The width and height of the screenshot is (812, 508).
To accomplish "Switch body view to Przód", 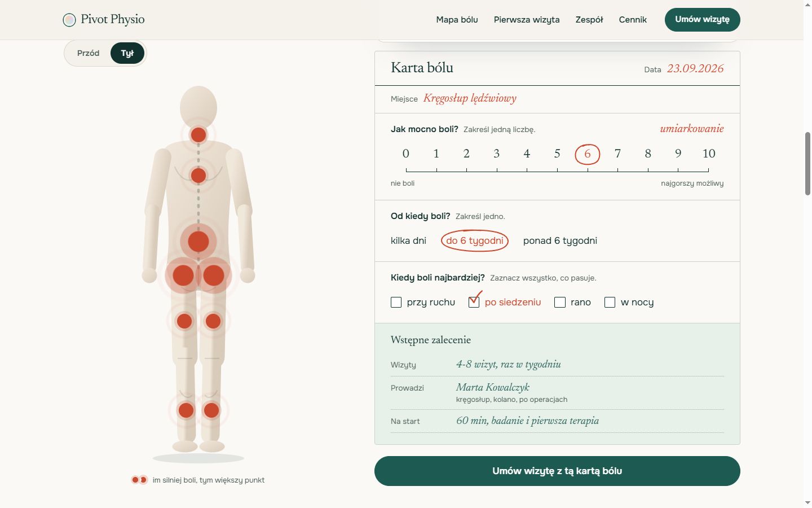I will [88, 53].
